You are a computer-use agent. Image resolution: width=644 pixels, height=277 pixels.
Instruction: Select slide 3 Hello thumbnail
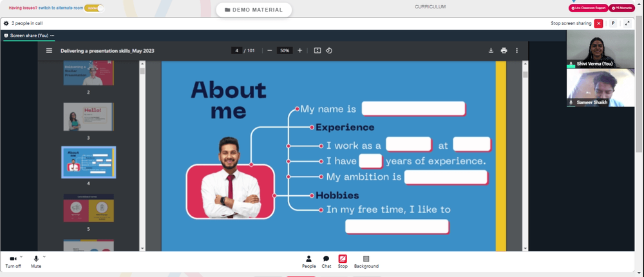[88, 117]
